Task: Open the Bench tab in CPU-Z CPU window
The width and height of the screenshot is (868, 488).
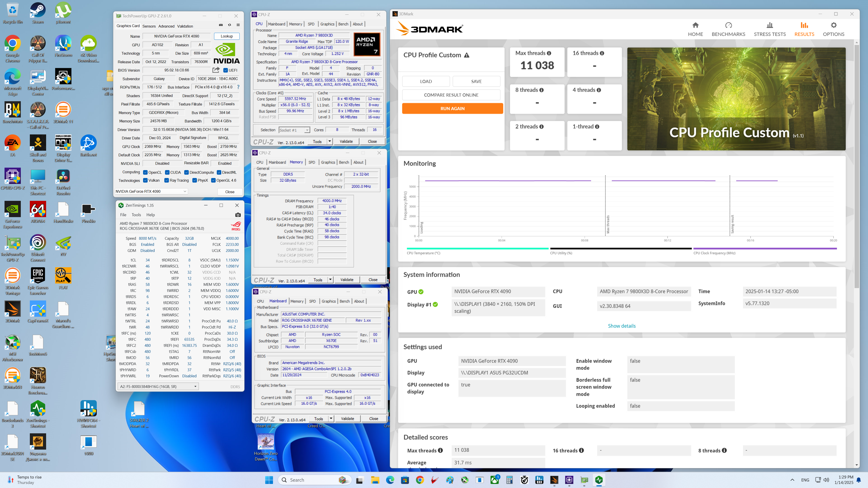Action: point(343,24)
